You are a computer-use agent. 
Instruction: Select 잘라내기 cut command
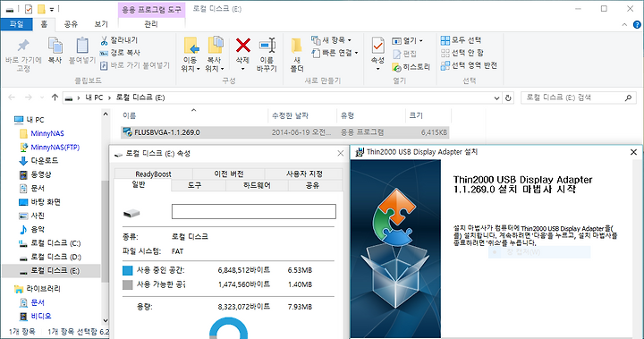pyautogui.click(x=120, y=40)
